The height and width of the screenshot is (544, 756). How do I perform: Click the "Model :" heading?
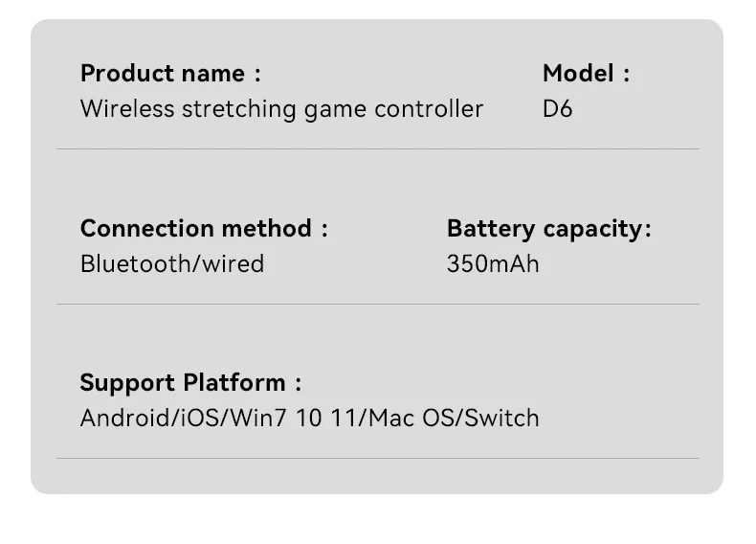click(x=586, y=74)
